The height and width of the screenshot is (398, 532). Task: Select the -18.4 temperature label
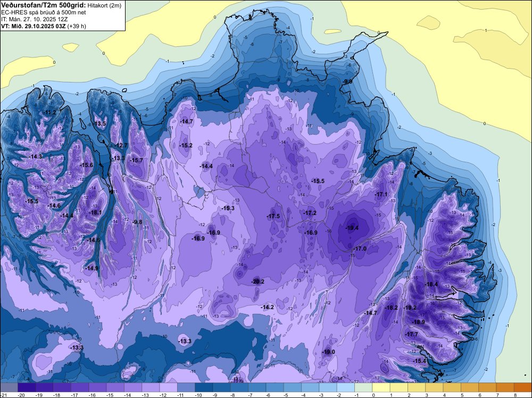(x=431, y=284)
